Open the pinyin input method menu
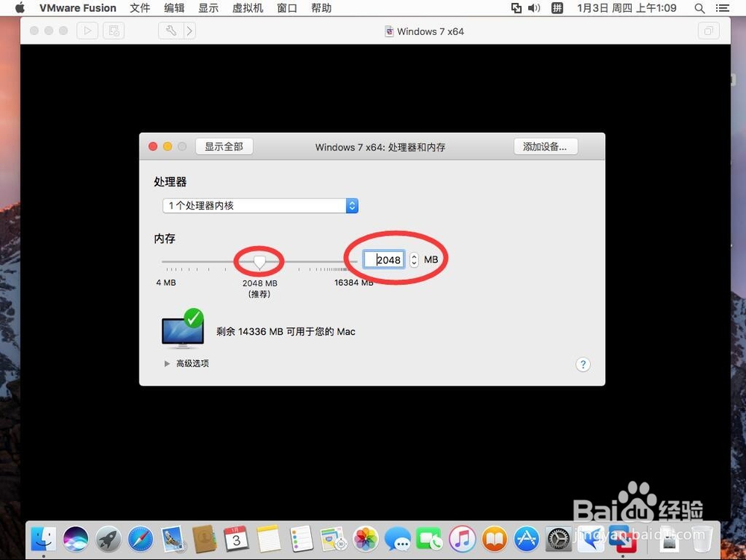Screen dimensions: 746x560 coord(557,8)
